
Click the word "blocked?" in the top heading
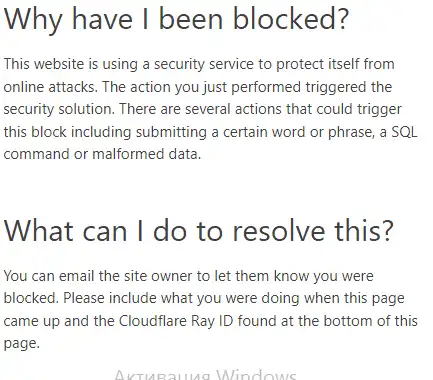click(290, 18)
